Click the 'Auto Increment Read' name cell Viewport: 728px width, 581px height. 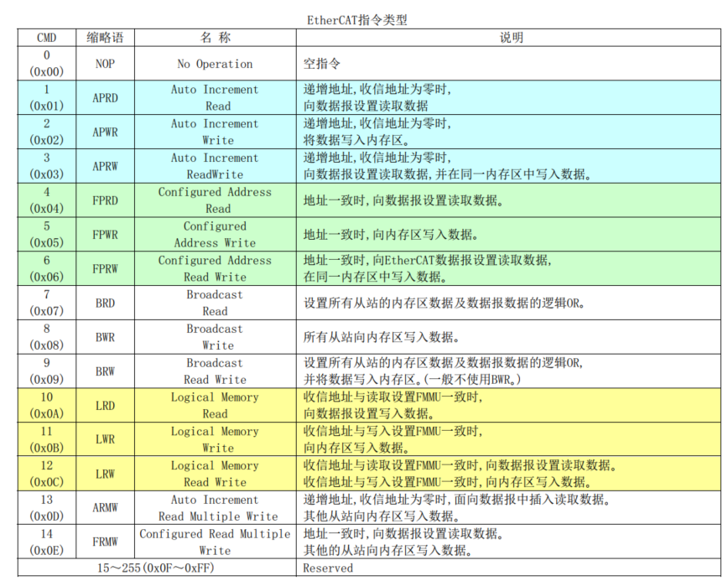(x=216, y=98)
